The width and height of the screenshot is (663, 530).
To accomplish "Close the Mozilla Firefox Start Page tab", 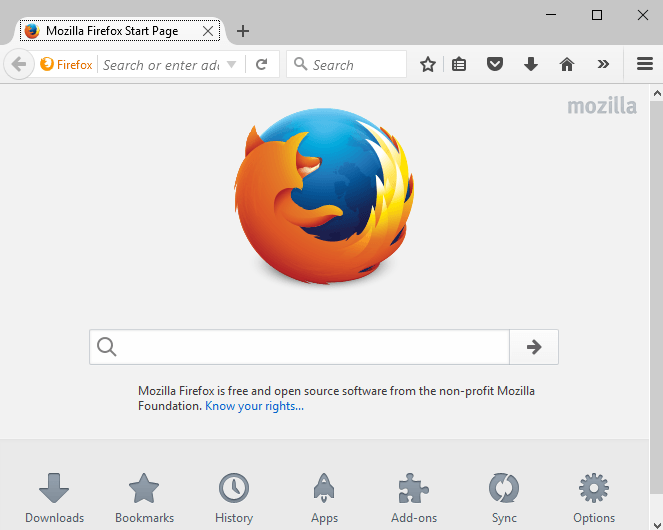I will (208, 31).
